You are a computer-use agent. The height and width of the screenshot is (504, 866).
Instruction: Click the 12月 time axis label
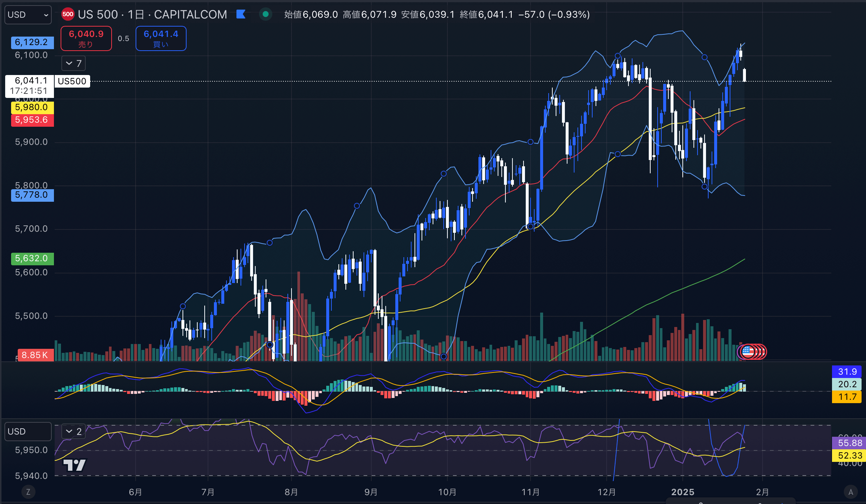607,492
